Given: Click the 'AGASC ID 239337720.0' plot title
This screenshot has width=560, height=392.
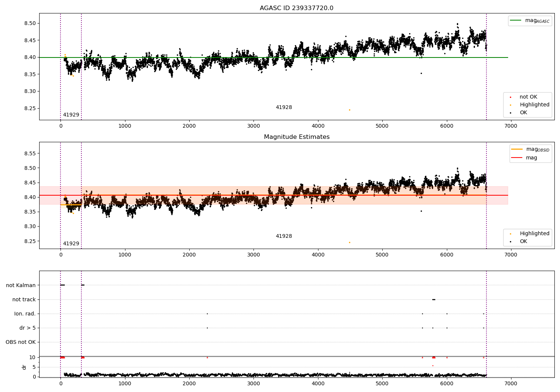Looking at the screenshot, I should (x=296, y=8).
